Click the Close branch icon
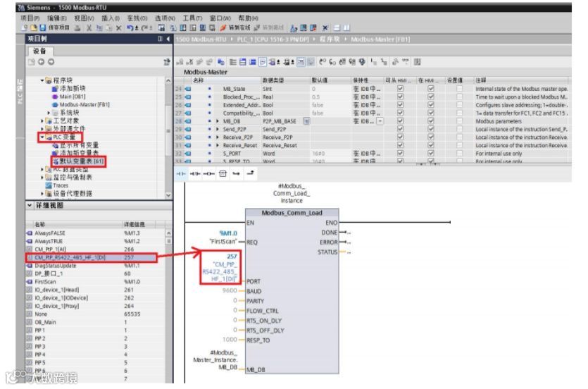 pos(250,173)
